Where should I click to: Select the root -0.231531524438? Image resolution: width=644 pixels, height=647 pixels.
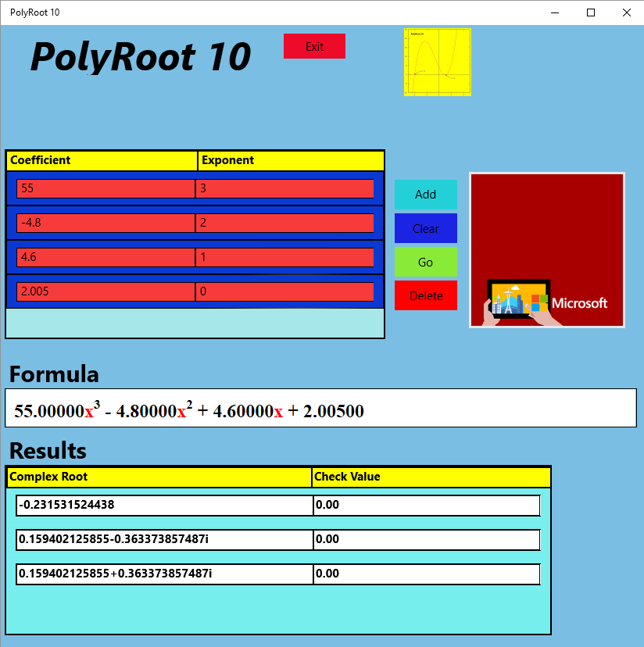164,506
